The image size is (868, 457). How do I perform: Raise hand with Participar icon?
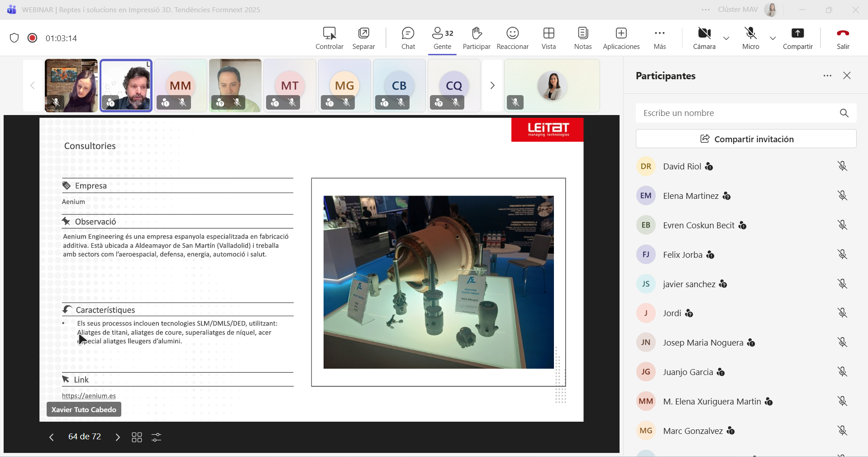[476, 38]
